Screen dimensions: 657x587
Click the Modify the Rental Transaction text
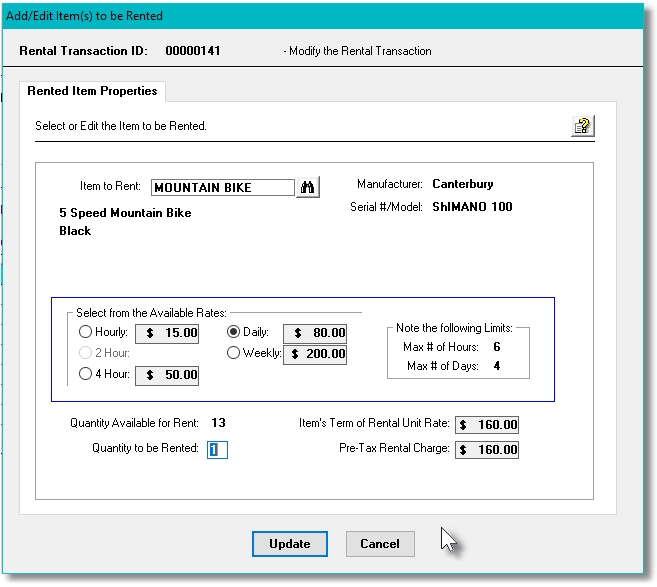point(357,51)
